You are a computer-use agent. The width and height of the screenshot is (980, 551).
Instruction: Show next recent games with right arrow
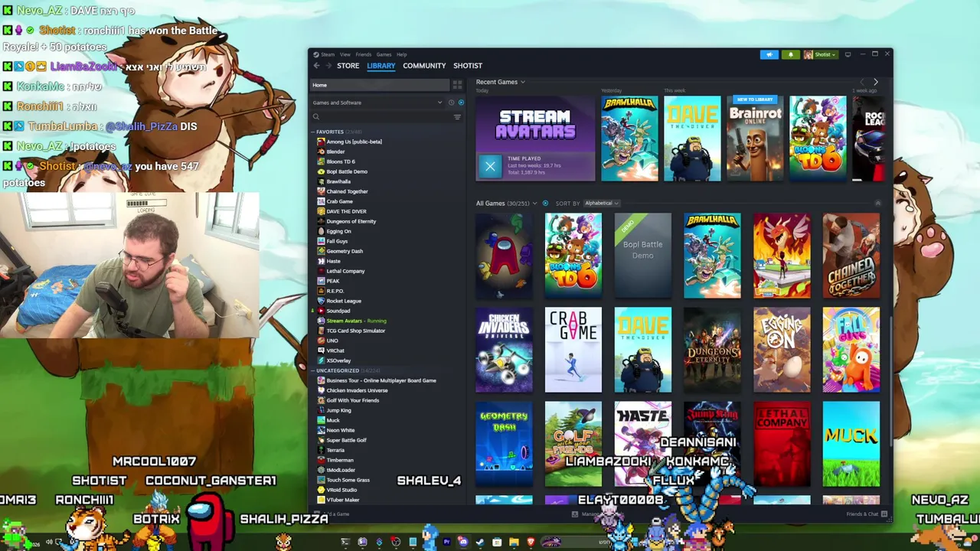point(876,82)
